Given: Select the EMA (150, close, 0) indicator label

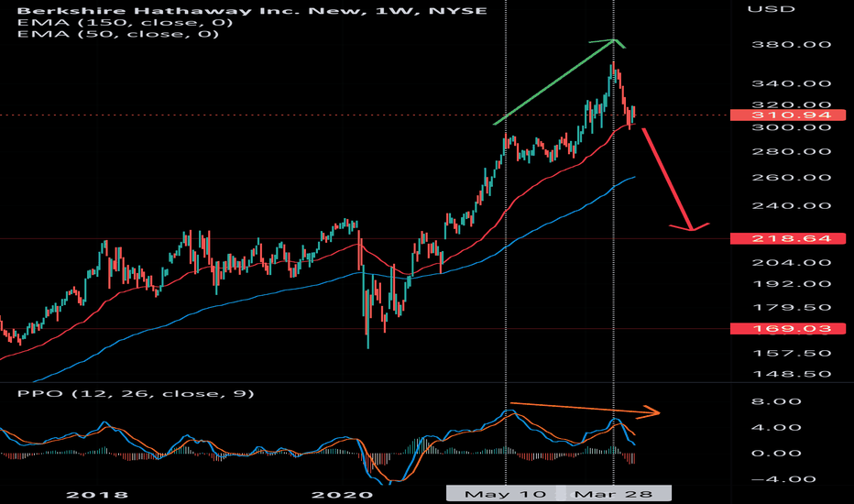Looking at the screenshot, I should click(125, 22).
